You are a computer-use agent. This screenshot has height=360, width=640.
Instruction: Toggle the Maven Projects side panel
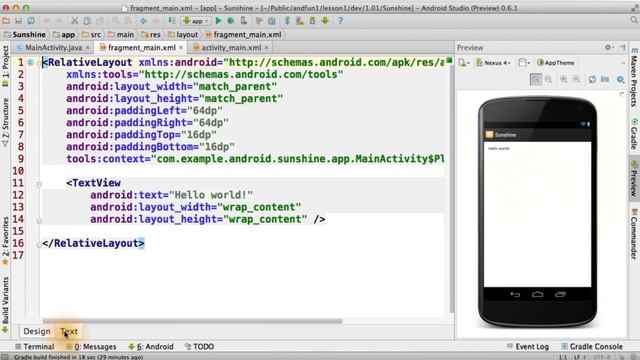coord(634,78)
